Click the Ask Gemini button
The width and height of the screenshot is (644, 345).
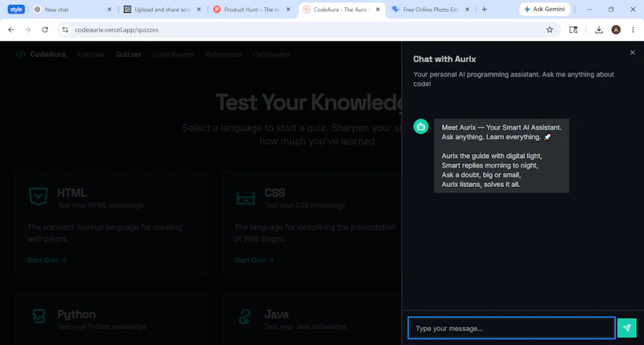(545, 9)
